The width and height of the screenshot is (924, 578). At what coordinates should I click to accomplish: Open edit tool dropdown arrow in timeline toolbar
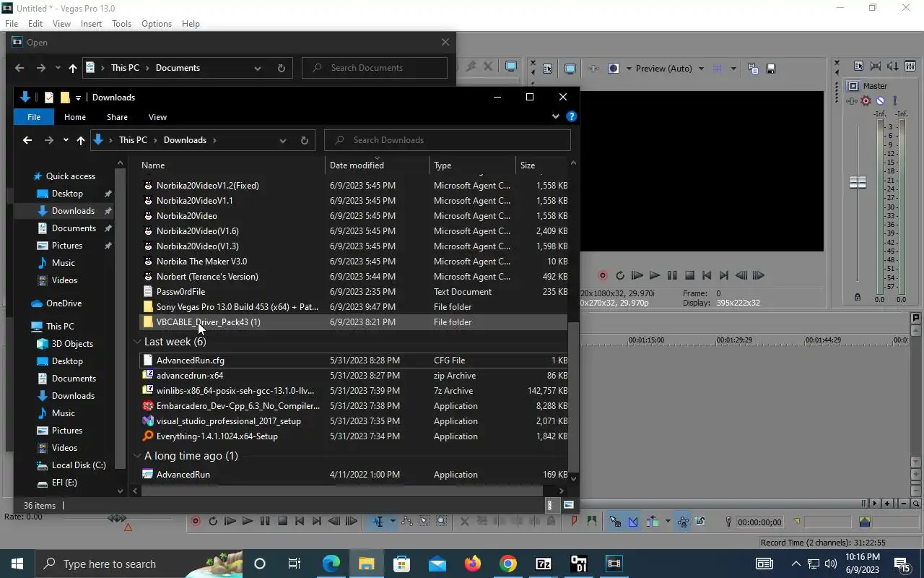(x=393, y=521)
